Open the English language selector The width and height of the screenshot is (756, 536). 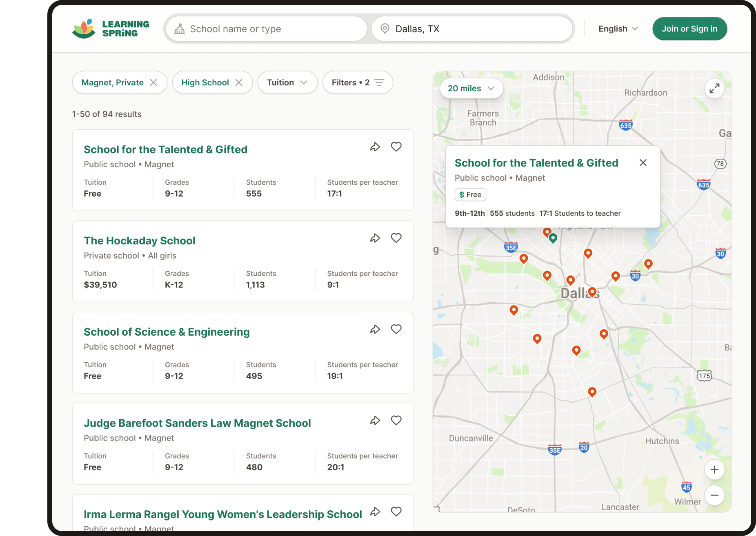coord(618,29)
